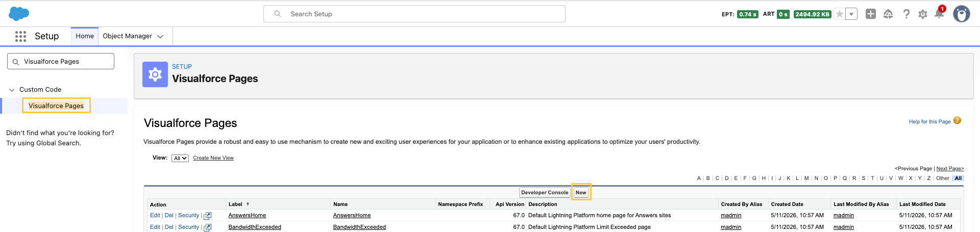
Task: Open madmin Last Modified By link, BandwidthExceeded row
Action: click(x=844, y=227)
